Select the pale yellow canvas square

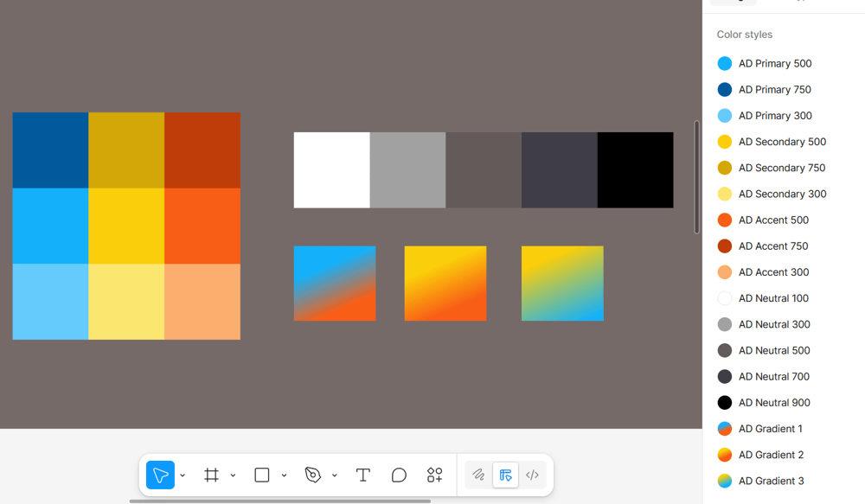coord(126,302)
